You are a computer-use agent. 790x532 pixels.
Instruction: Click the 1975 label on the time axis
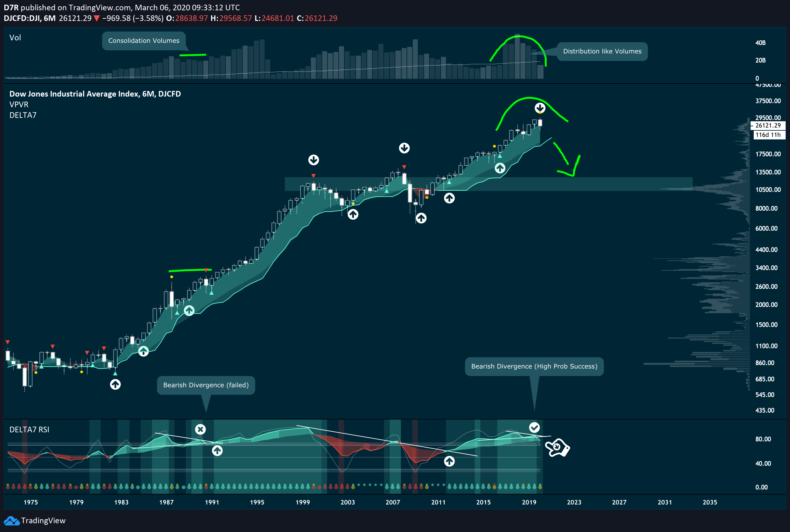coord(31,503)
